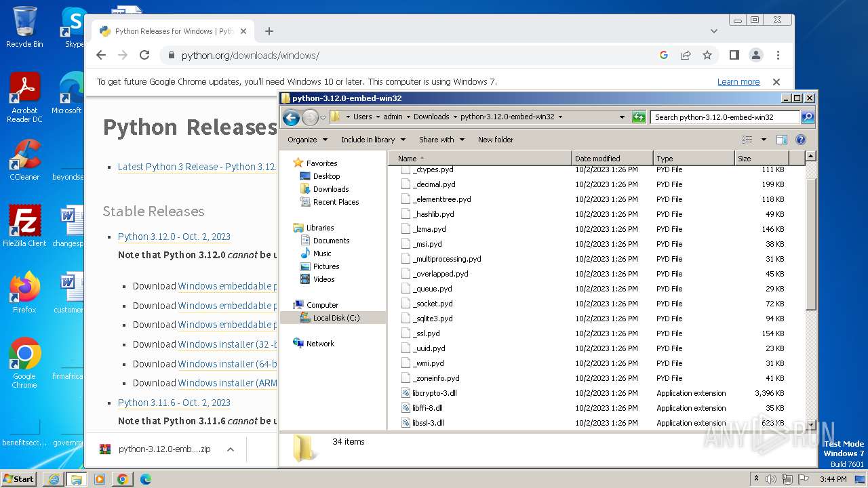Open FileZilla Client desktop icon
The width and height of the screenshot is (868, 488).
[24, 226]
